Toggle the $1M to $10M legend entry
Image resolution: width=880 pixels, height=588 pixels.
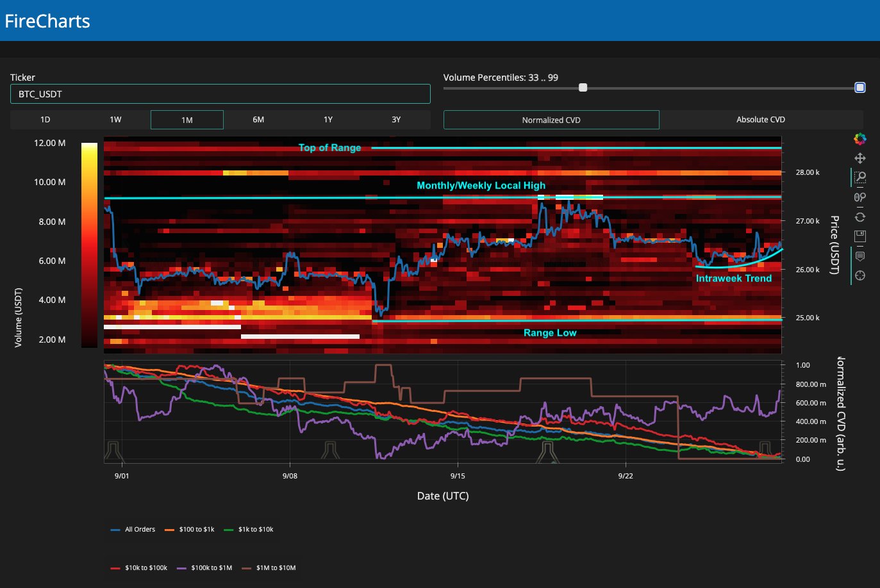pos(269,568)
